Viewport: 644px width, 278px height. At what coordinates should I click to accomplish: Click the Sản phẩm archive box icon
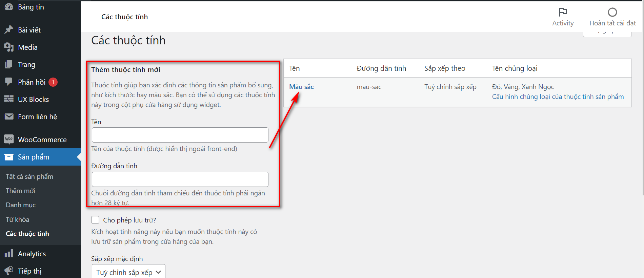tap(9, 157)
